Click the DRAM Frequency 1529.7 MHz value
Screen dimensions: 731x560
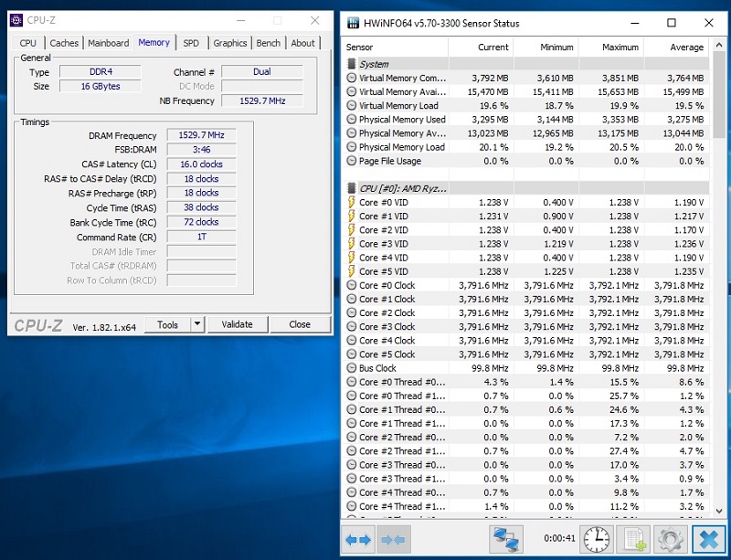coord(201,135)
